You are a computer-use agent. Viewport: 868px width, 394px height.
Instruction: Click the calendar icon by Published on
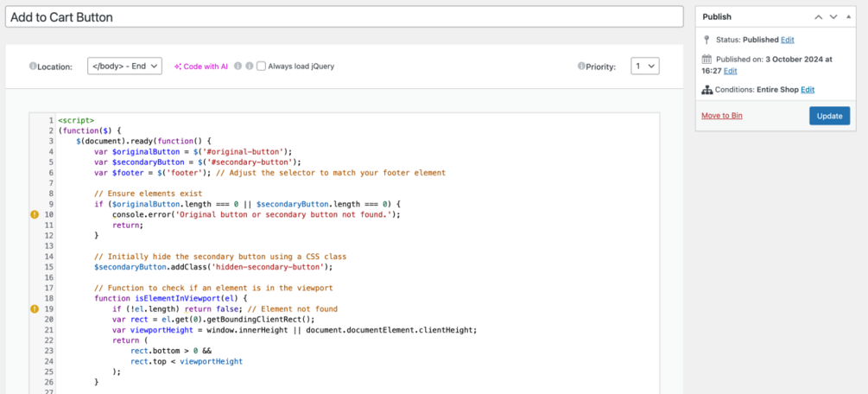click(x=706, y=60)
